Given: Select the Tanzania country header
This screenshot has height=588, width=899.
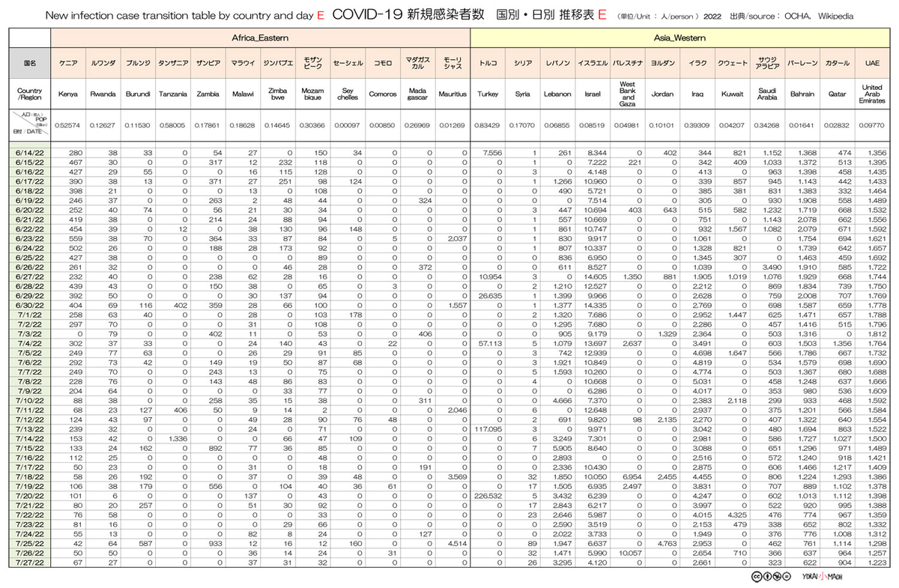Looking at the screenshot, I should pyautogui.click(x=172, y=94).
